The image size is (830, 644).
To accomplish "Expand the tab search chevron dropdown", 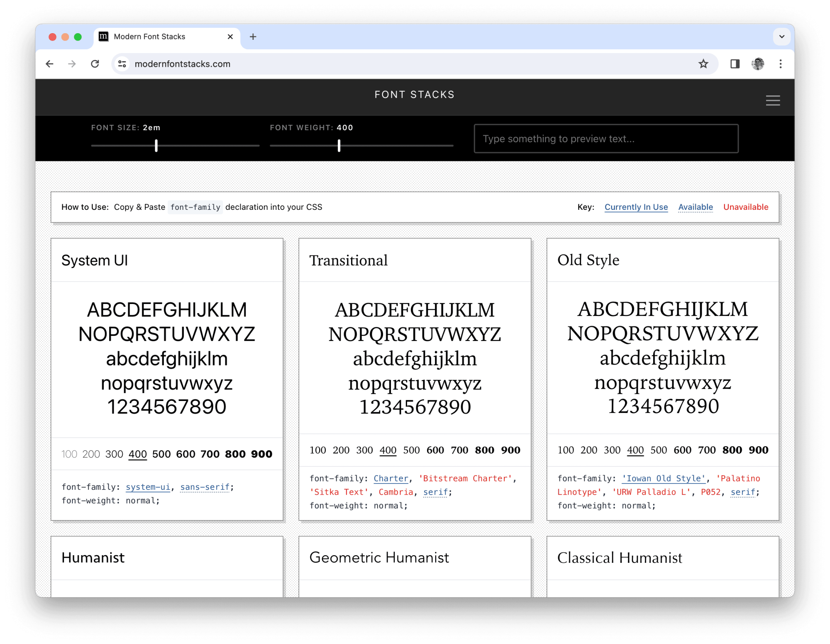I will coord(781,37).
